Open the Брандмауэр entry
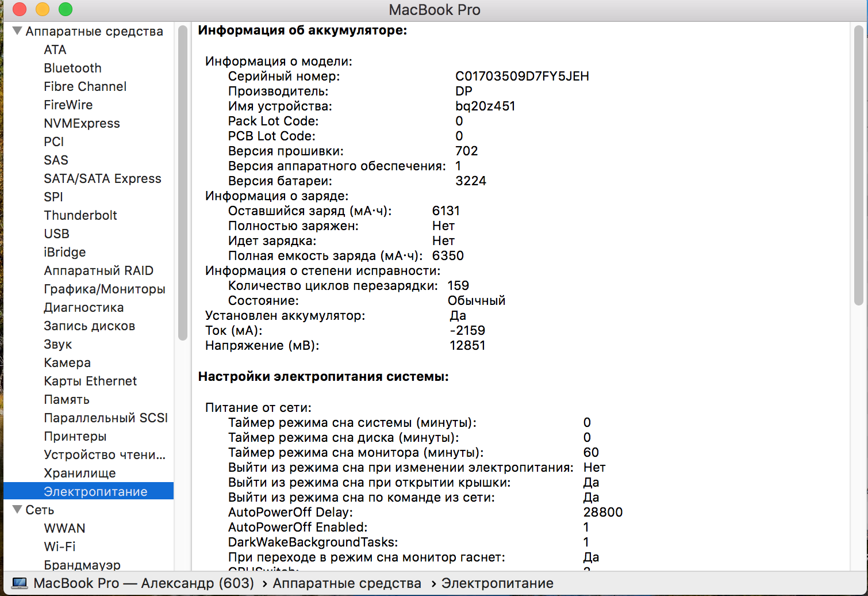Screen dimensions: 868x596 82,565
